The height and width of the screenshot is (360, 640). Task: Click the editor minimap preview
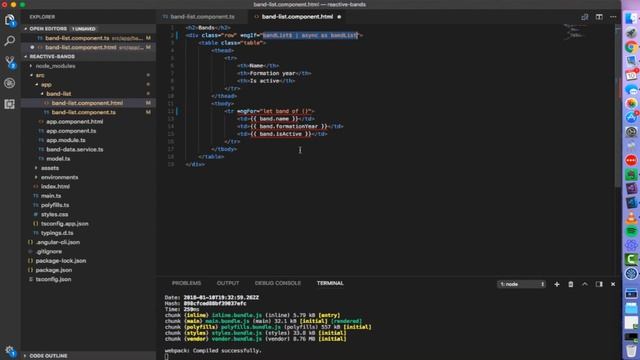tap(576, 31)
